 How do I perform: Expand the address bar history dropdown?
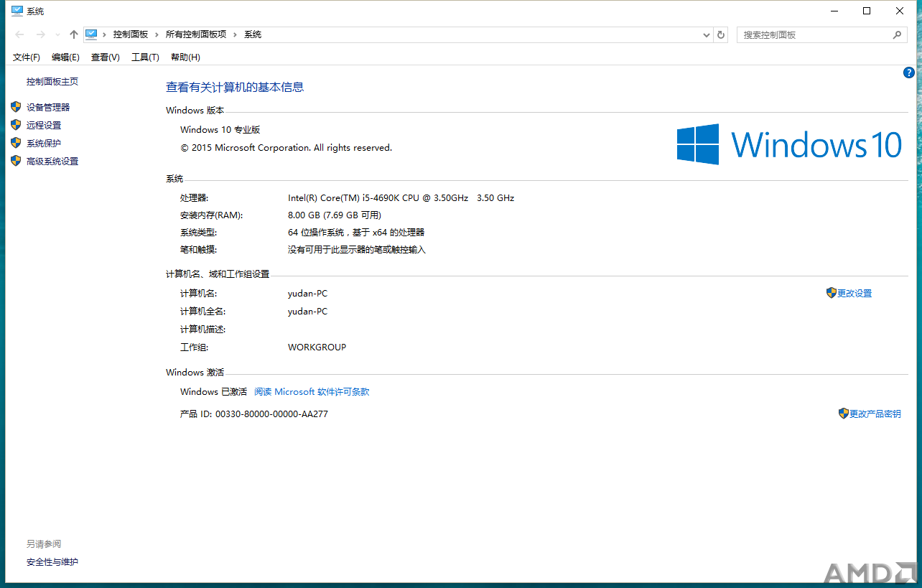(x=706, y=34)
